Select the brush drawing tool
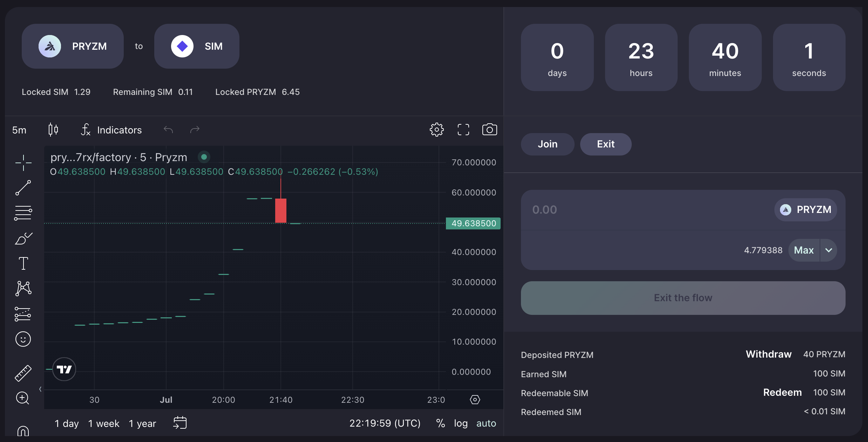The image size is (868, 442). pos(23,238)
